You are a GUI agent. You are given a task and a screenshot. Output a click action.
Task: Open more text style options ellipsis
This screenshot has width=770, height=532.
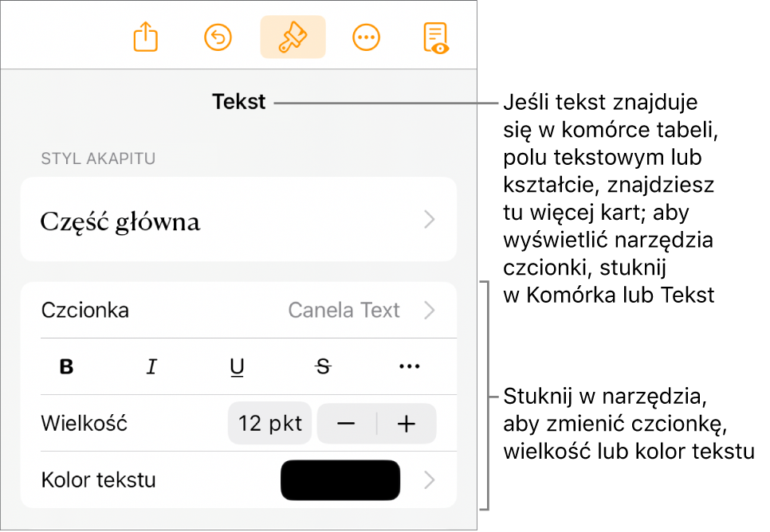(409, 366)
